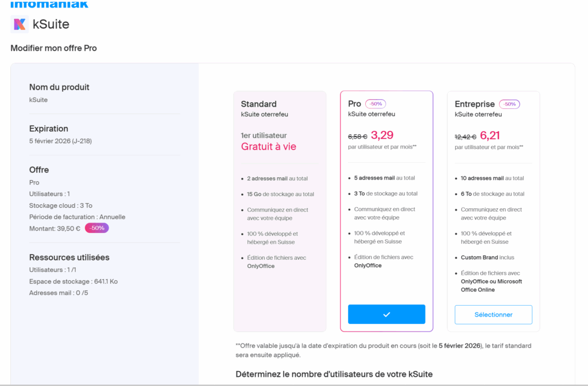Click the struck-through 12,42 € original price
The image size is (588, 386).
click(465, 137)
